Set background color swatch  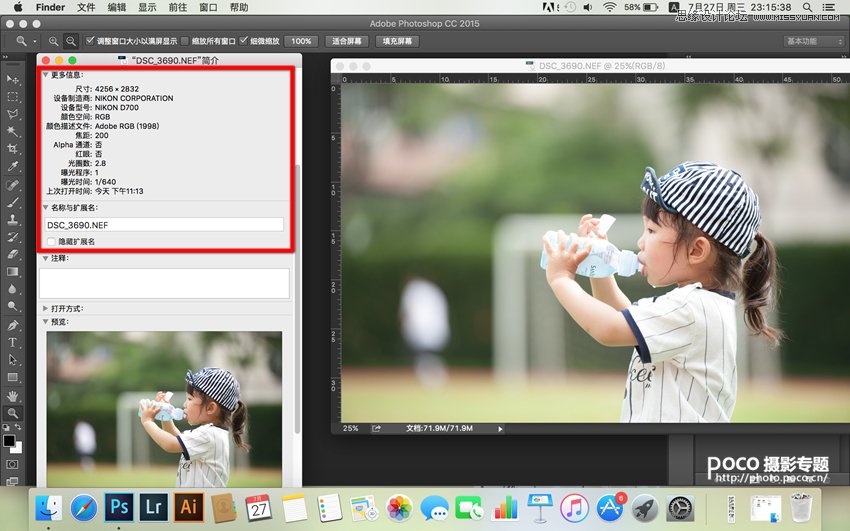click(x=18, y=449)
